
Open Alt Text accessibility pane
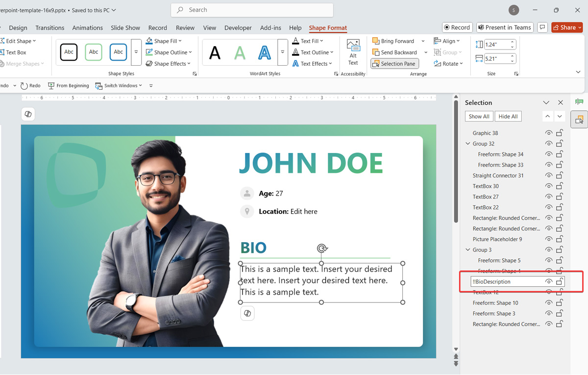tap(353, 52)
